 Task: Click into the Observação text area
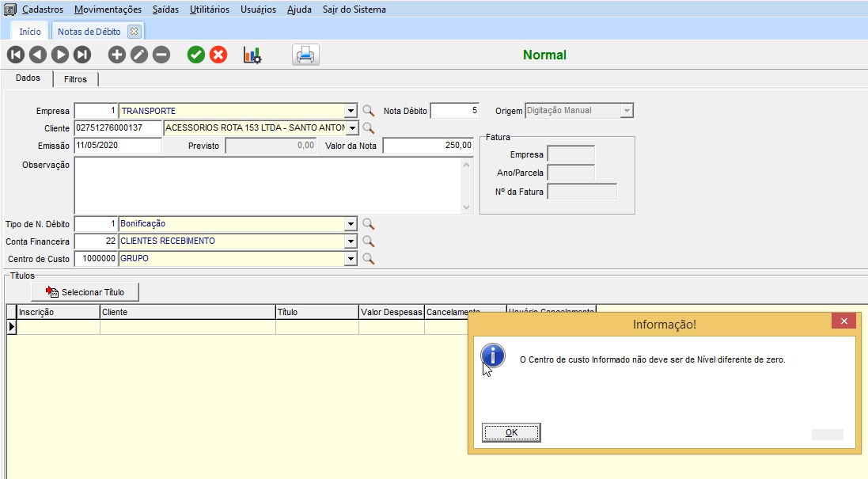click(267, 185)
